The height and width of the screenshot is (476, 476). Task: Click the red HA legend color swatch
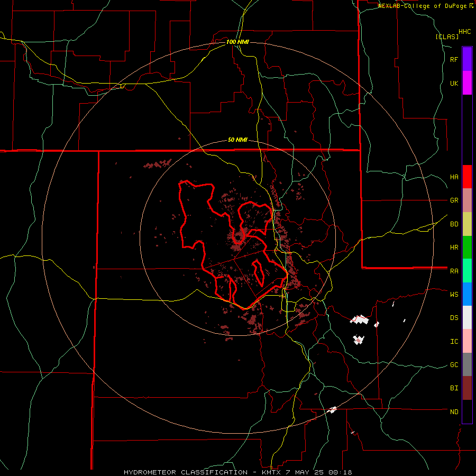467,177
